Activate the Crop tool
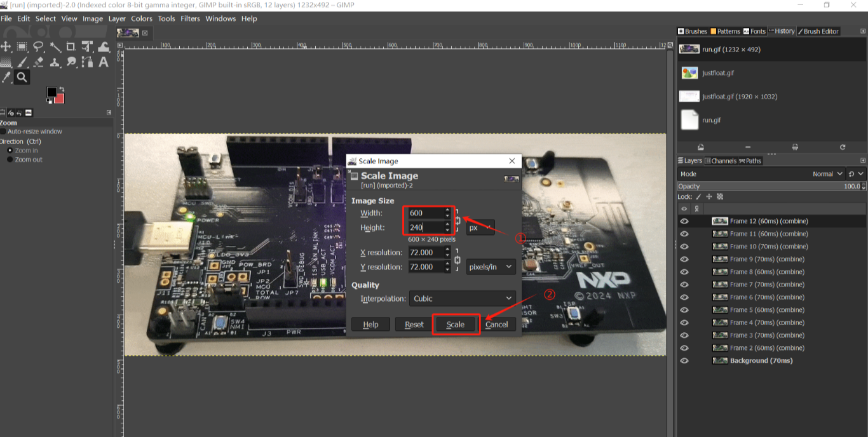 click(71, 46)
